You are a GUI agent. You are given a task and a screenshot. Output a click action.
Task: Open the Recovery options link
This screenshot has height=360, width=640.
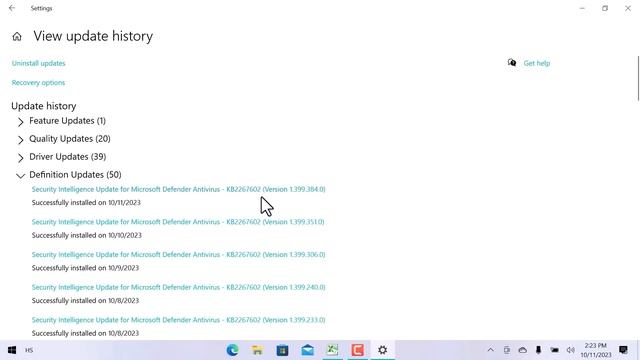(x=38, y=83)
